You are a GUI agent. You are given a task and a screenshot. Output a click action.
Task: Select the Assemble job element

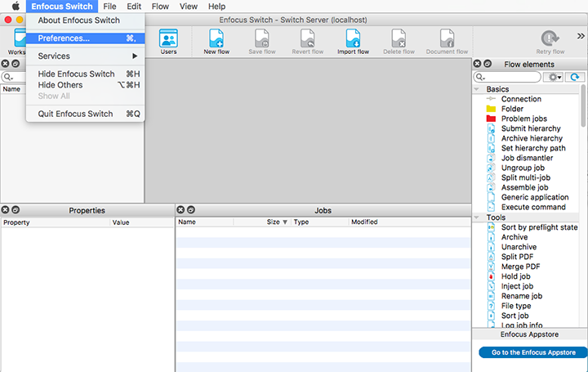coord(526,187)
